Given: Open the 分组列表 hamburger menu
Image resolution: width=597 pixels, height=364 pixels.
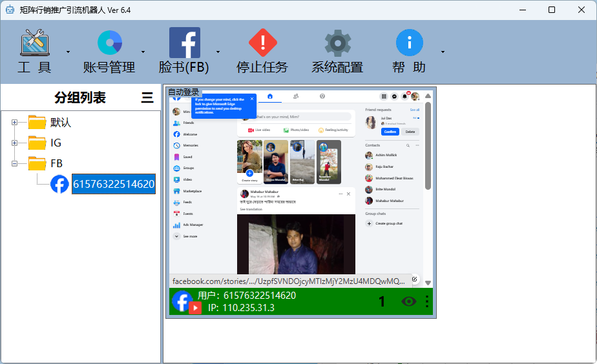Looking at the screenshot, I should point(147,97).
